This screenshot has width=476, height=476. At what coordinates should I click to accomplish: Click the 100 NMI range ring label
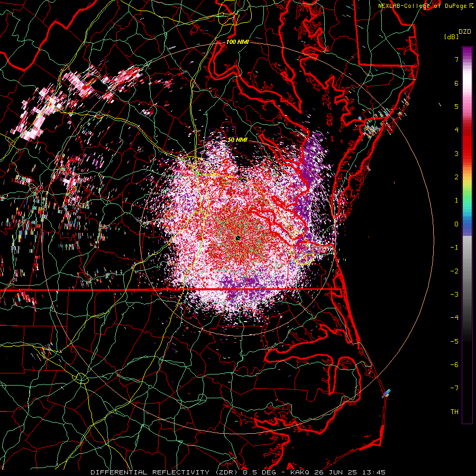[x=237, y=42]
